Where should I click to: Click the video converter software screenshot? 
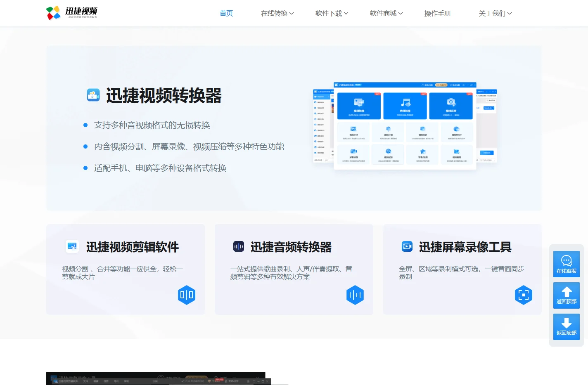pos(405,125)
